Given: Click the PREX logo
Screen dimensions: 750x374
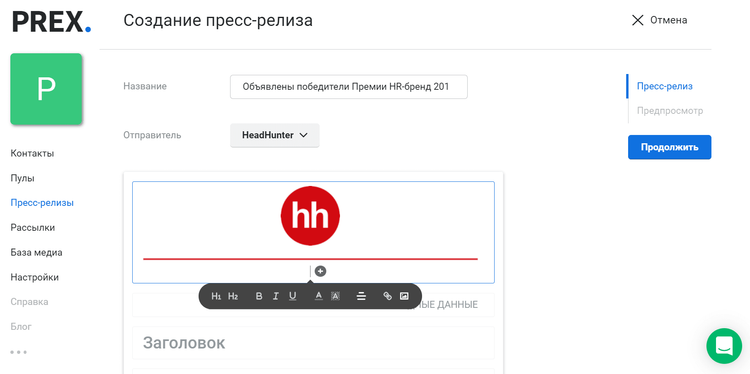Looking at the screenshot, I should coord(52,22).
